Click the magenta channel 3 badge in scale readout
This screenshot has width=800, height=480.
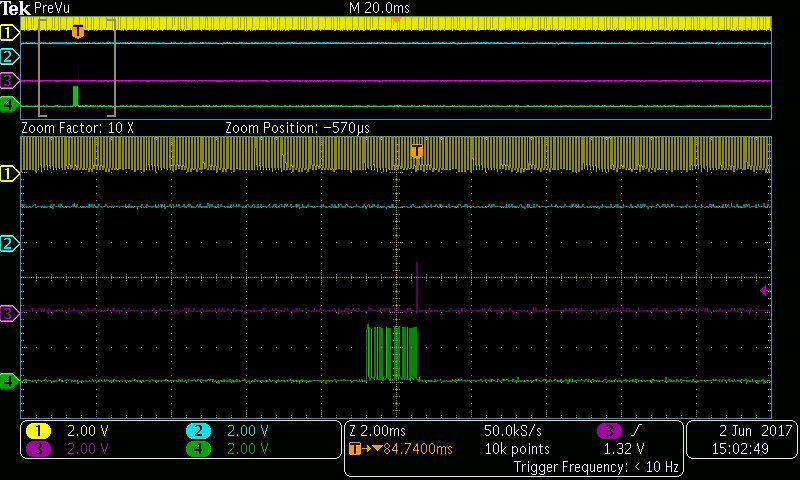[x=38, y=449]
